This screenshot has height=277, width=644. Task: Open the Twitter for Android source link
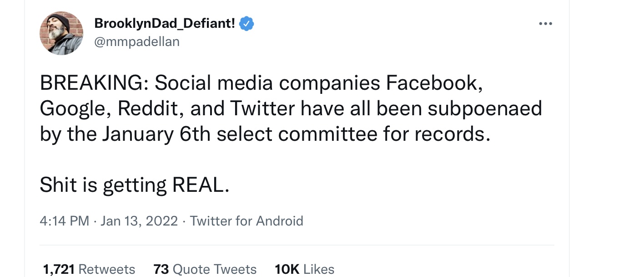pyautogui.click(x=247, y=221)
